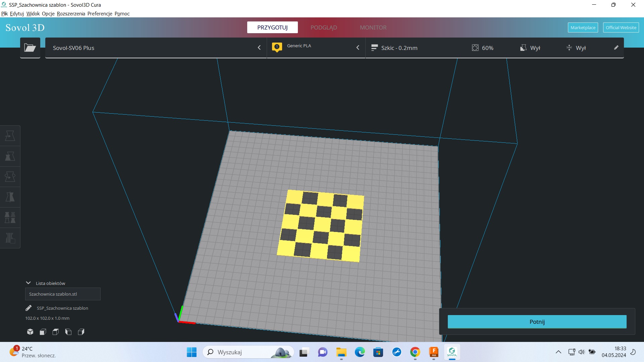The width and height of the screenshot is (644, 362).
Task: Switch to MONITOR tab
Action: pyautogui.click(x=373, y=27)
